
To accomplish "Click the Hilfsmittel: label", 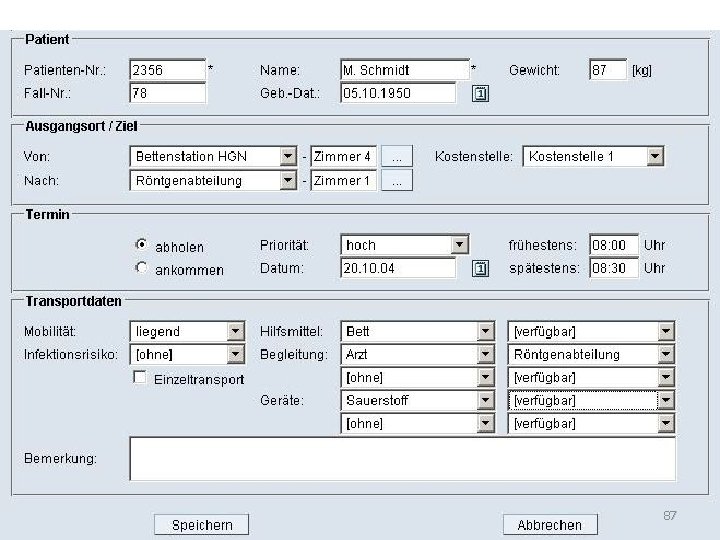I will click(x=291, y=332).
